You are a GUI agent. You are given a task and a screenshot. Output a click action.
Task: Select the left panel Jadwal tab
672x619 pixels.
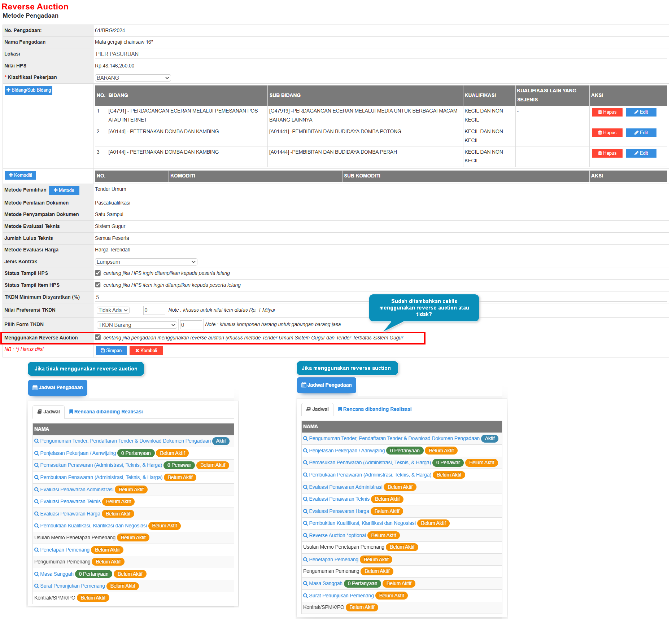[x=49, y=412]
